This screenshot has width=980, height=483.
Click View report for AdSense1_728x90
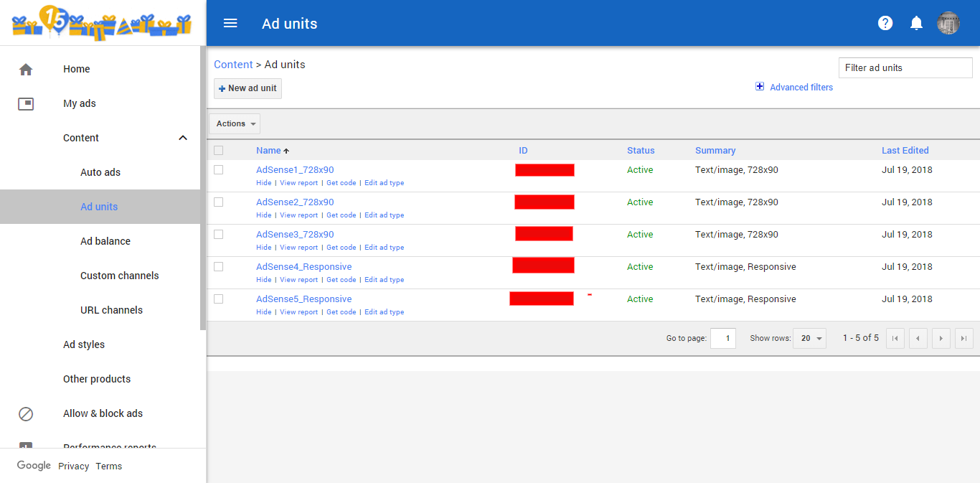pyautogui.click(x=298, y=183)
